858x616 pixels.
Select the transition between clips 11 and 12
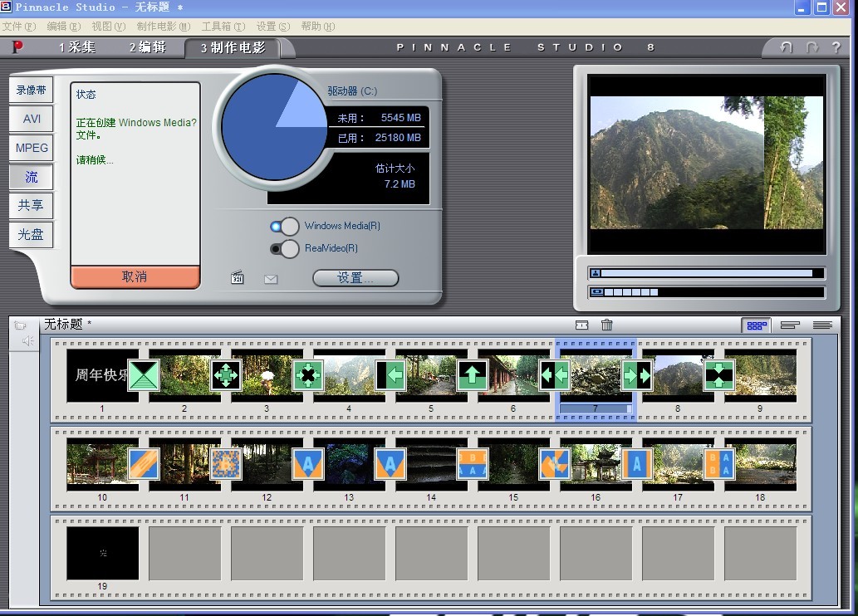[226, 464]
